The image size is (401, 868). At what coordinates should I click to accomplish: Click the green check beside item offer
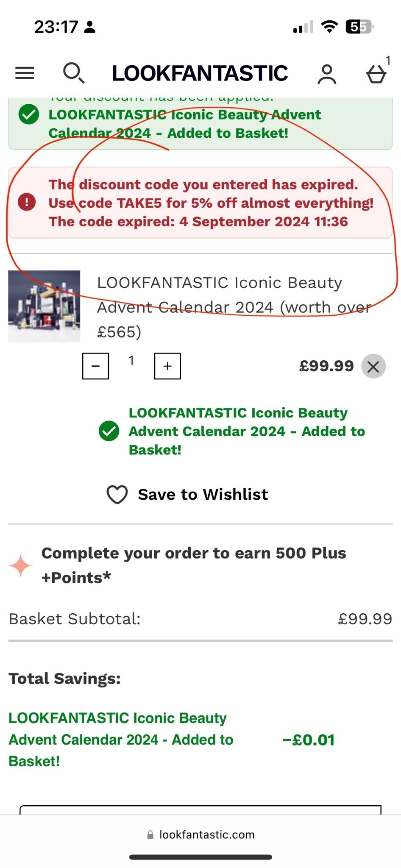(x=109, y=431)
